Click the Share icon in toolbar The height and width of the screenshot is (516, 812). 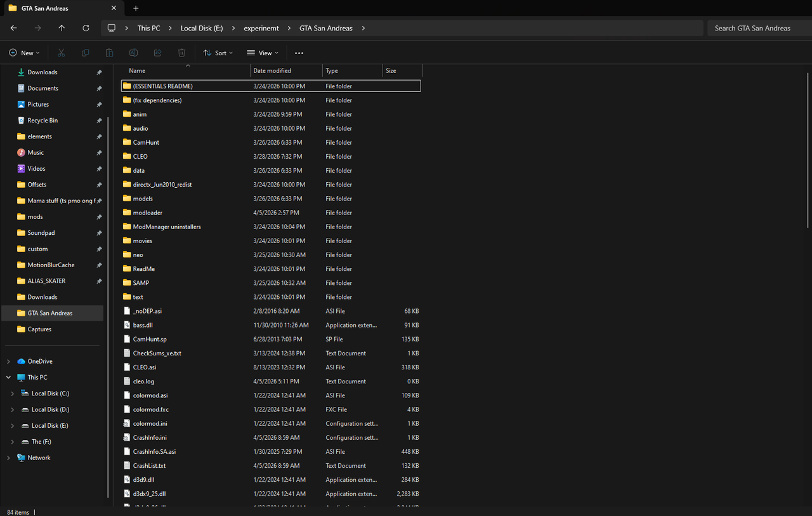[x=157, y=53]
